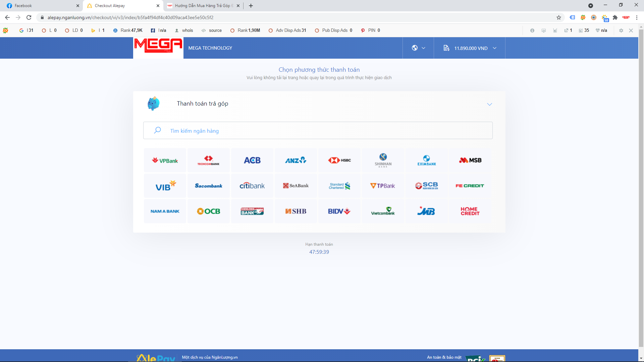Click the PIN counter in toolbar
Screen dimensions: 644x362
tap(371, 30)
